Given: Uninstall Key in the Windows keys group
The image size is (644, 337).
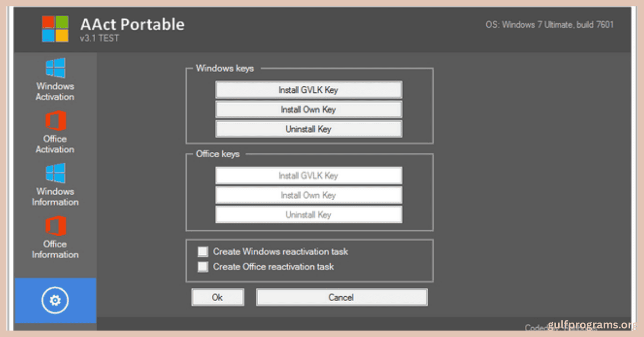Looking at the screenshot, I should coord(308,129).
